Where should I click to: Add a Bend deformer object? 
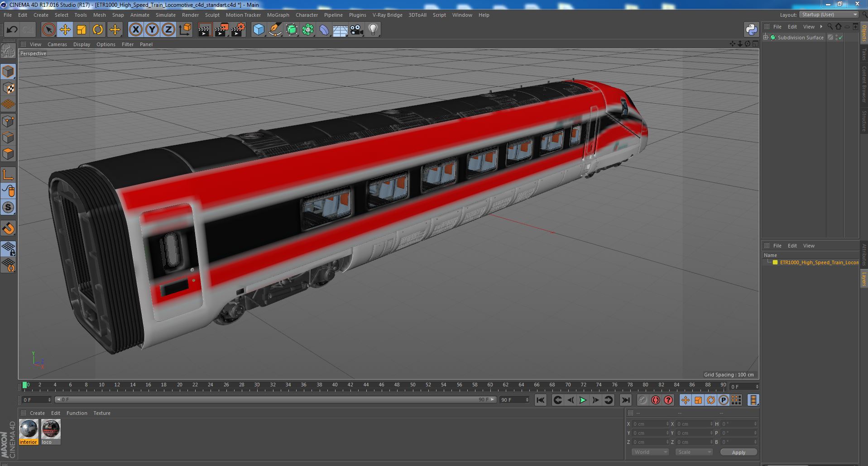click(324, 30)
